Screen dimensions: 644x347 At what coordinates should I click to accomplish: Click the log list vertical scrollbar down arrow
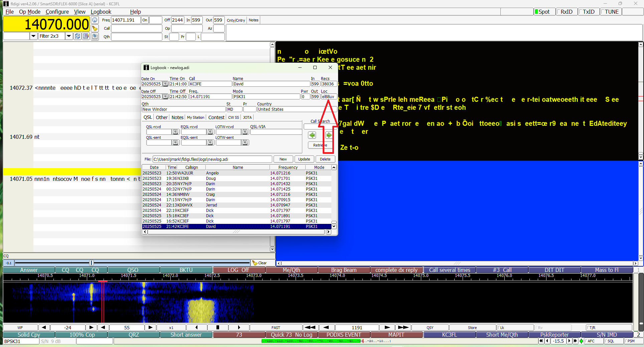[334, 227]
